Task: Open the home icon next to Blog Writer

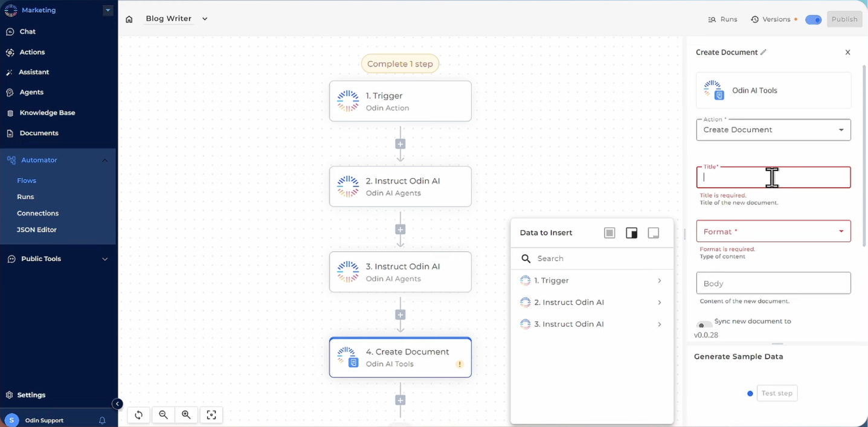Action: point(129,19)
